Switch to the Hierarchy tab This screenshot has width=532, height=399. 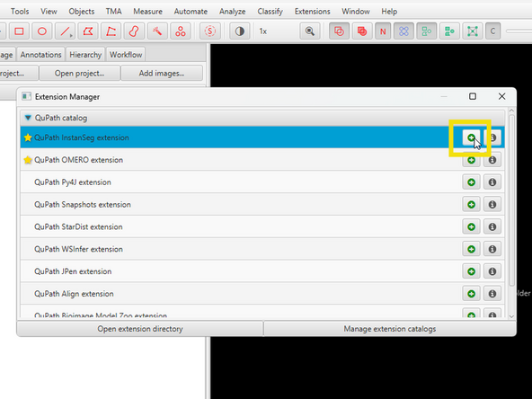pos(85,55)
